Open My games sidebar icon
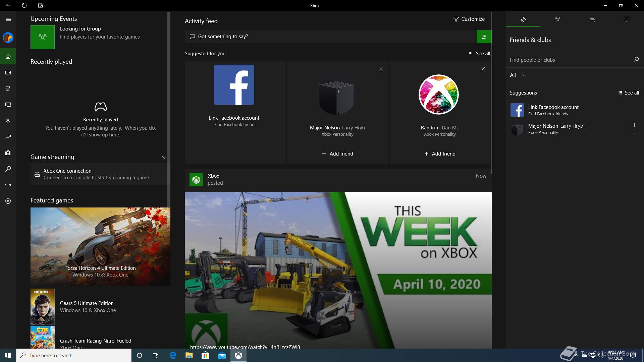The width and height of the screenshot is (644, 362). click(x=8, y=72)
